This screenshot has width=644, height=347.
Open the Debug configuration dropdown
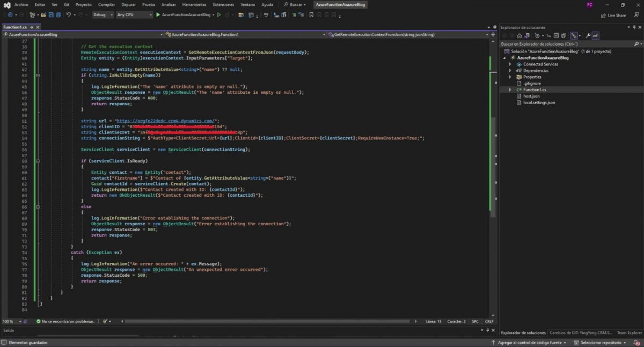pos(103,15)
